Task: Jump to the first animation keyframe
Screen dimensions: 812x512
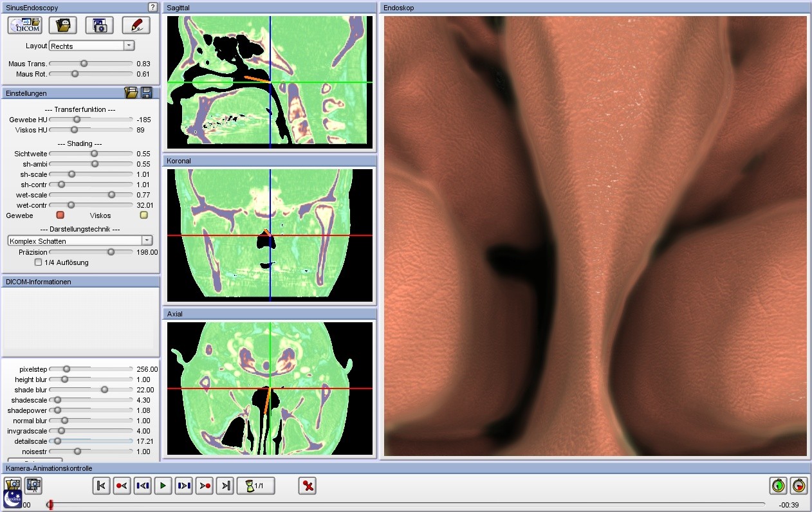Action: [x=101, y=486]
